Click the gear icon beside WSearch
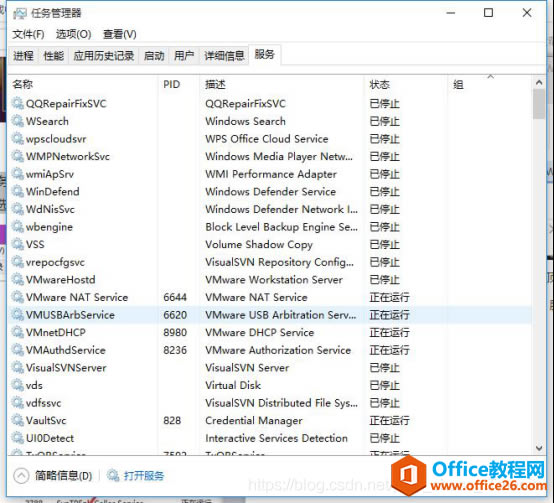This screenshot has height=503, width=554. [x=17, y=121]
